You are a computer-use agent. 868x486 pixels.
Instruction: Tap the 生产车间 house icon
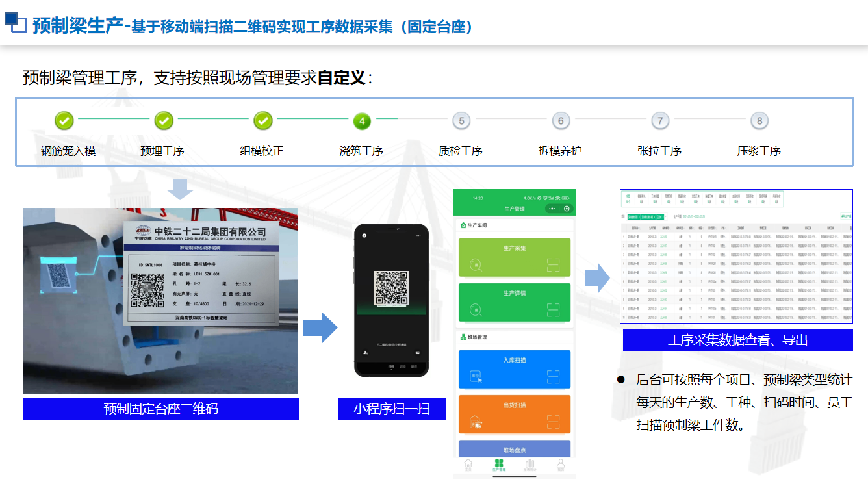pos(463,225)
